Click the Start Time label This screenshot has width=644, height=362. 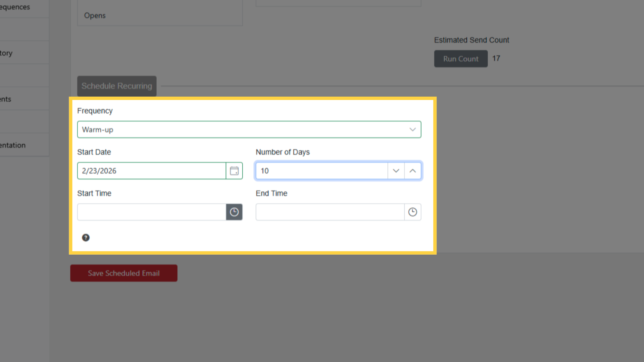(x=94, y=193)
